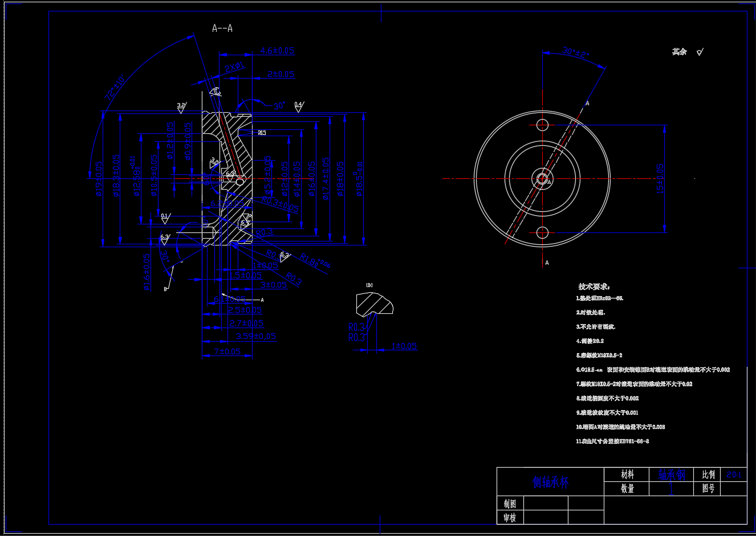The image size is (756, 536).
Task: Click the 2Xø1 hole callout
Action: pos(234,68)
